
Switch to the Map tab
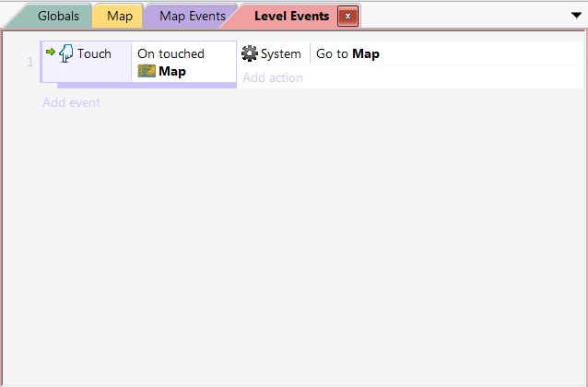(120, 17)
